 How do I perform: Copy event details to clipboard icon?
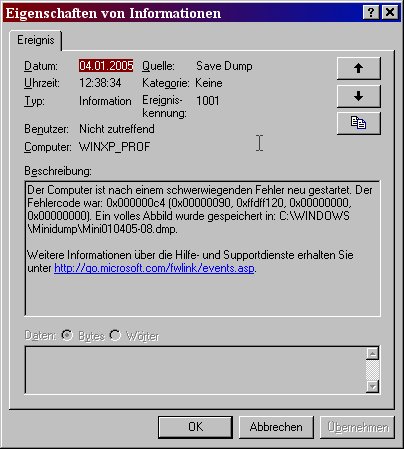pyautogui.click(x=359, y=123)
